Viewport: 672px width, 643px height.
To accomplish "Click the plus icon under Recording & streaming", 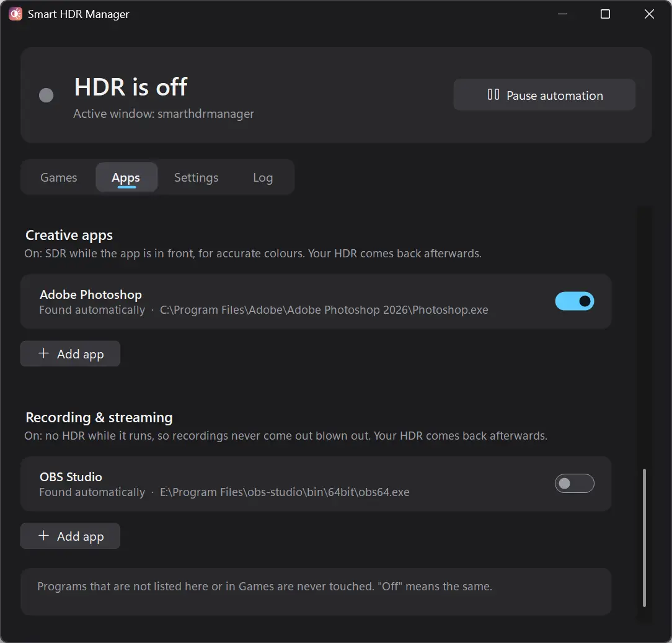I will 44,535.
